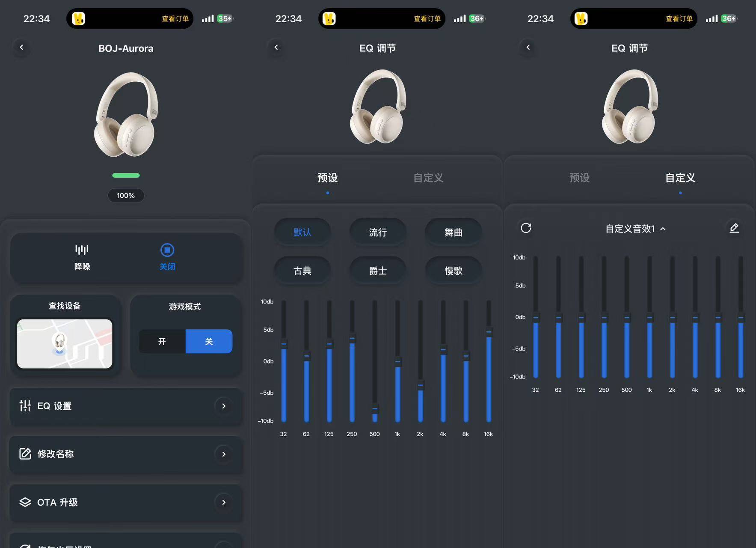The image size is (756, 548).
Task: Open the EQ 设置 row
Action: [126, 406]
